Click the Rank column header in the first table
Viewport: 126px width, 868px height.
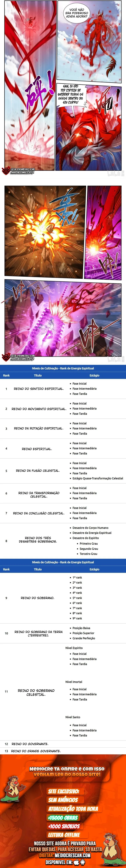click(x=6, y=375)
